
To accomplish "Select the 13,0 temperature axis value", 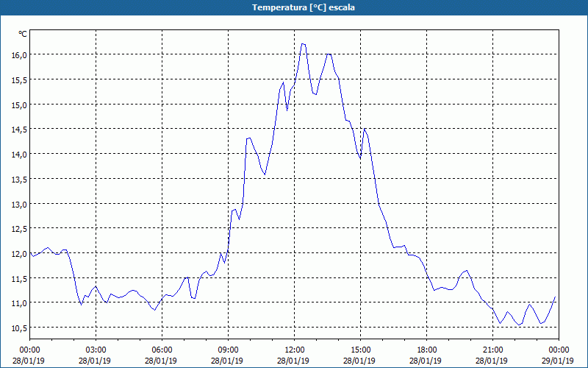I will pyautogui.click(x=19, y=205).
